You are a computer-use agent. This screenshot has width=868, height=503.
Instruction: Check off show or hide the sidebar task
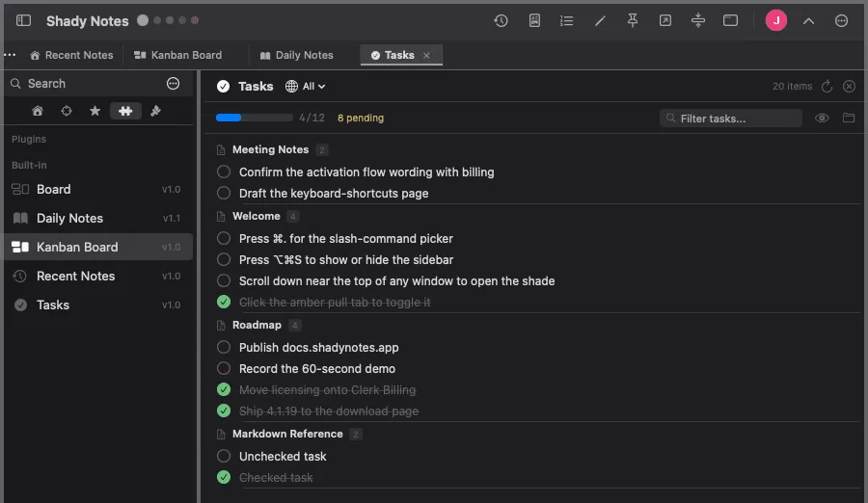(224, 259)
